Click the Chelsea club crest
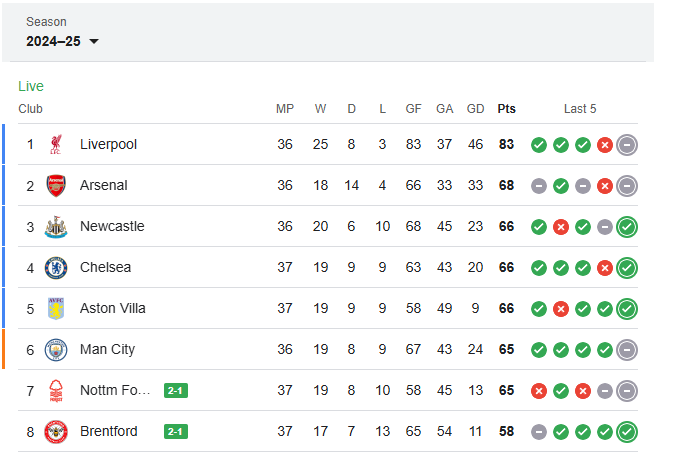The height and width of the screenshot is (453, 687). pos(56,268)
